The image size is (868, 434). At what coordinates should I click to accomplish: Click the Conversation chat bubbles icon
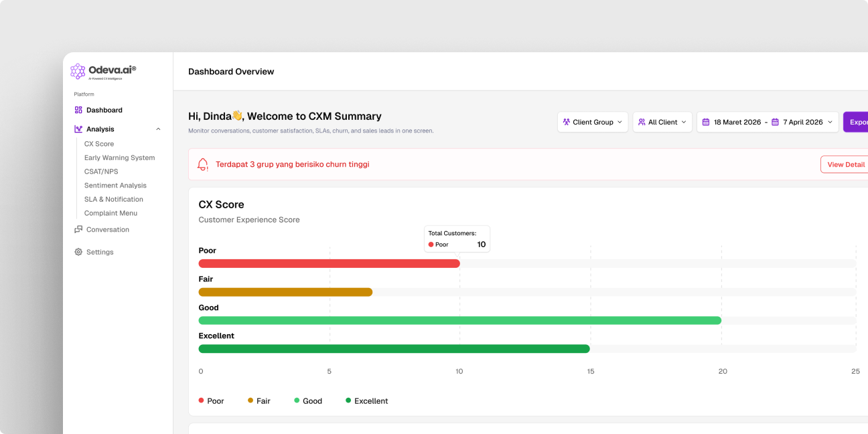click(x=78, y=230)
